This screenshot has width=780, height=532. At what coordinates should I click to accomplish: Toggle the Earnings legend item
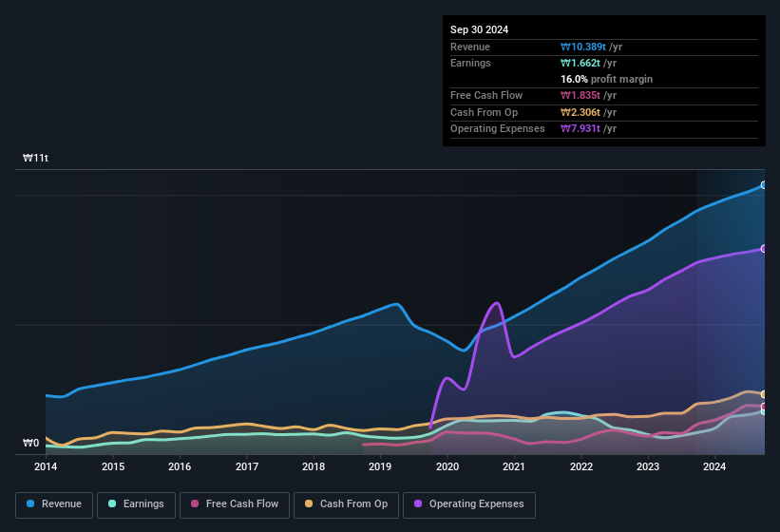coord(137,504)
